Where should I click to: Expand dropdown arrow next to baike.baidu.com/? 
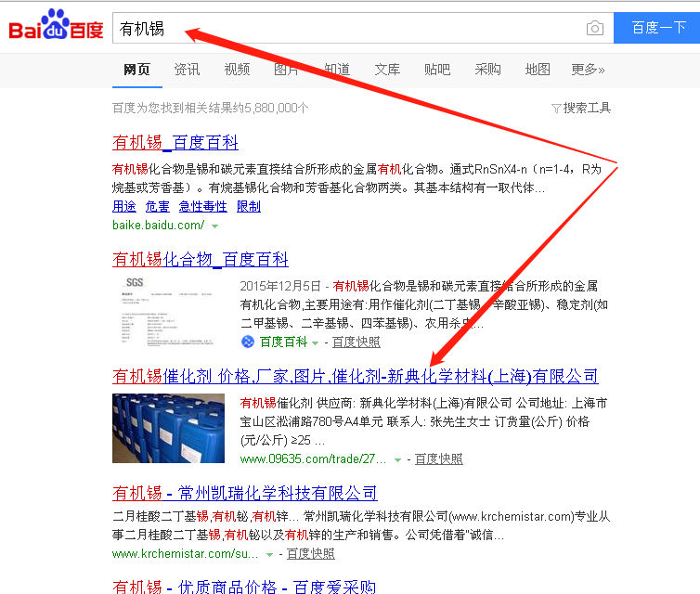[x=214, y=226]
